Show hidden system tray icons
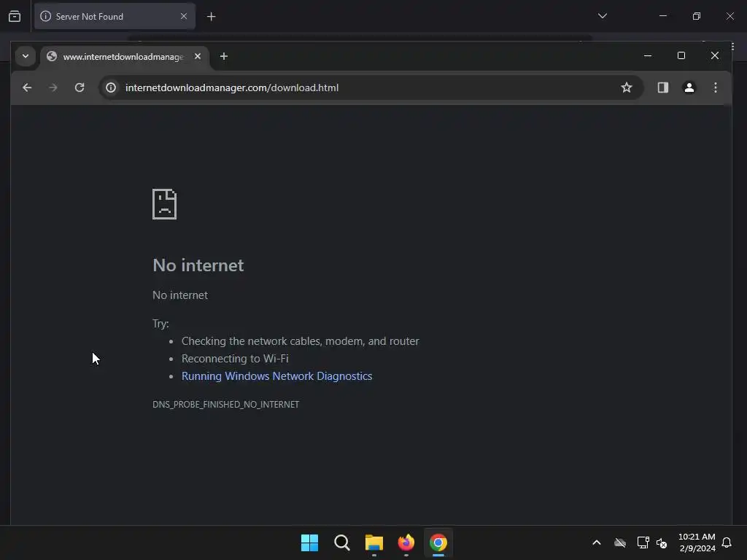Image resolution: width=747 pixels, height=560 pixels. [x=597, y=542]
